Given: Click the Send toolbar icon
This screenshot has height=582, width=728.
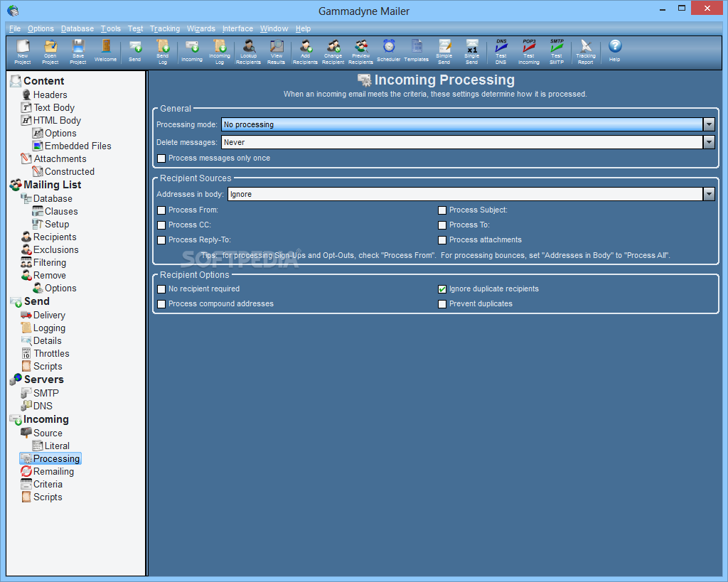Looking at the screenshot, I should point(134,50).
